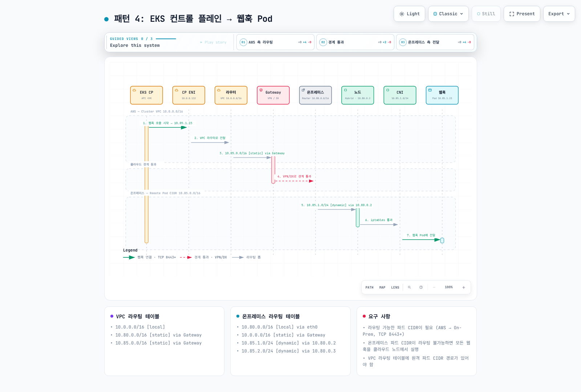Activate PATH mode in canvas toolbar
581x392 pixels.
pyautogui.click(x=369, y=287)
